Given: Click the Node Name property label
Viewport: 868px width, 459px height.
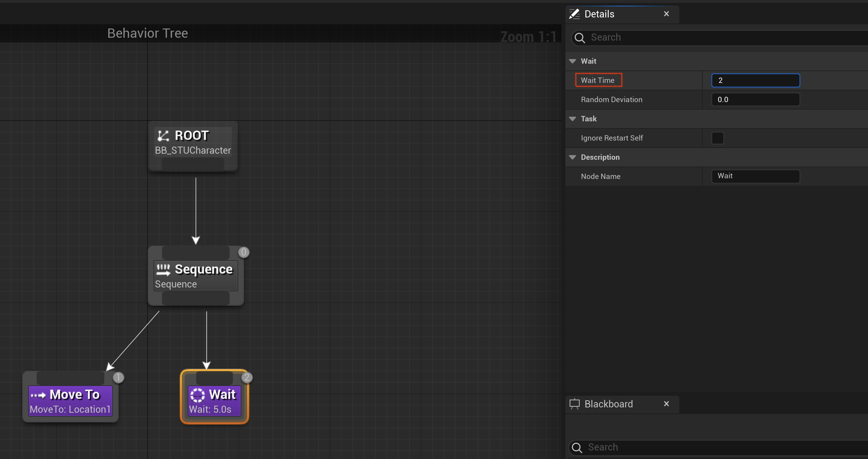Looking at the screenshot, I should pos(601,176).
